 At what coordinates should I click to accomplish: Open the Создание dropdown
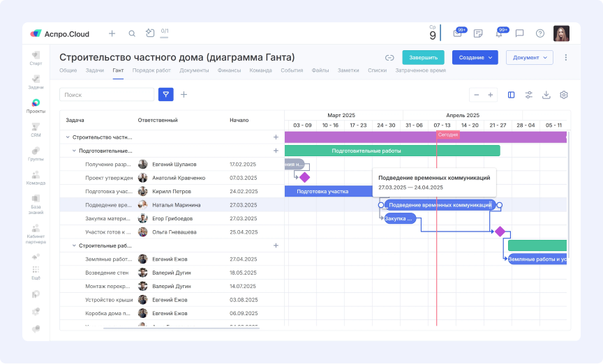[x=475, y=58]
